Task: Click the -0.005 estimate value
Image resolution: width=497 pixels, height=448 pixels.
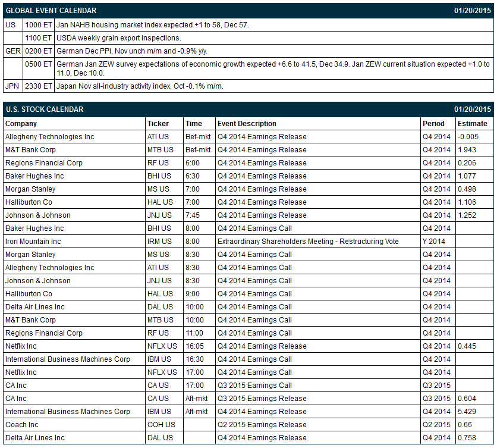Action: tap(468, 137)
